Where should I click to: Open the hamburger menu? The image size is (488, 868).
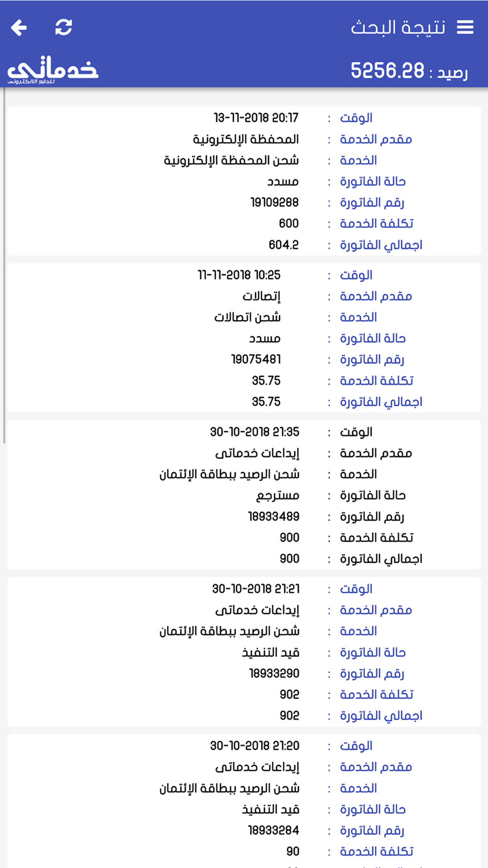click(465, 27)
